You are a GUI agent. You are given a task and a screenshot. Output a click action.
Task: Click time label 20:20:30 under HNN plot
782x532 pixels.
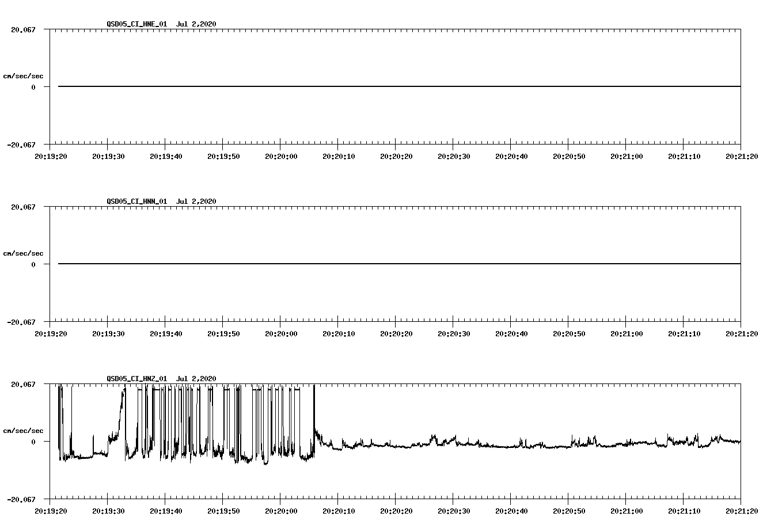[x=454, y=334]
